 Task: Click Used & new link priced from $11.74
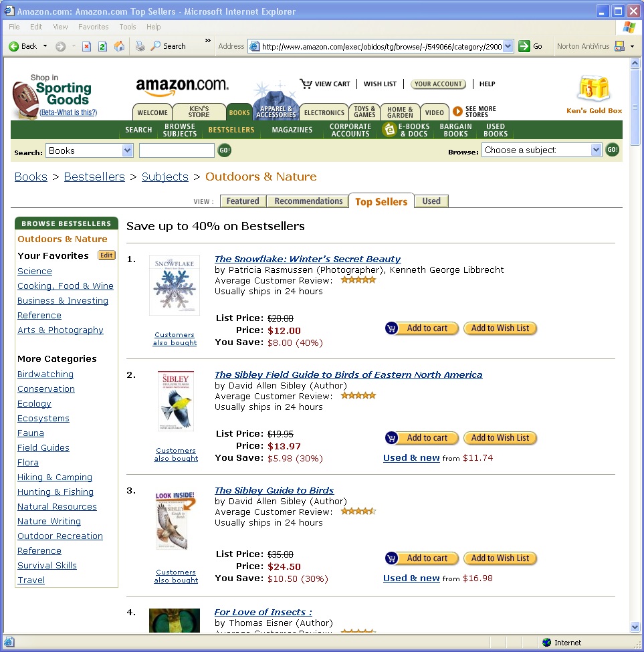[x=411, y=458]
